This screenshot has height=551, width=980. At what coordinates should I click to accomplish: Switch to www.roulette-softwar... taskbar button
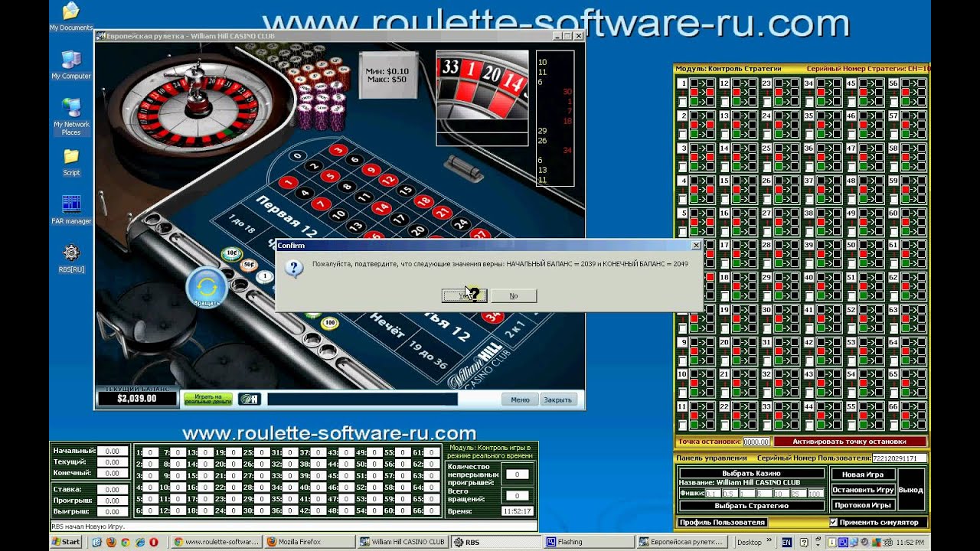[x=217, y=542]
